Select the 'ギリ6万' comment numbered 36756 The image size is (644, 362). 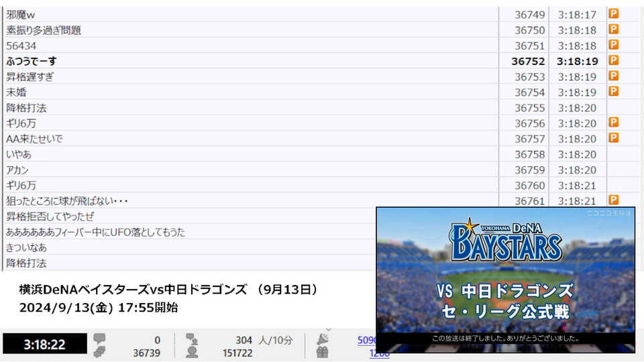click(250, 123)
